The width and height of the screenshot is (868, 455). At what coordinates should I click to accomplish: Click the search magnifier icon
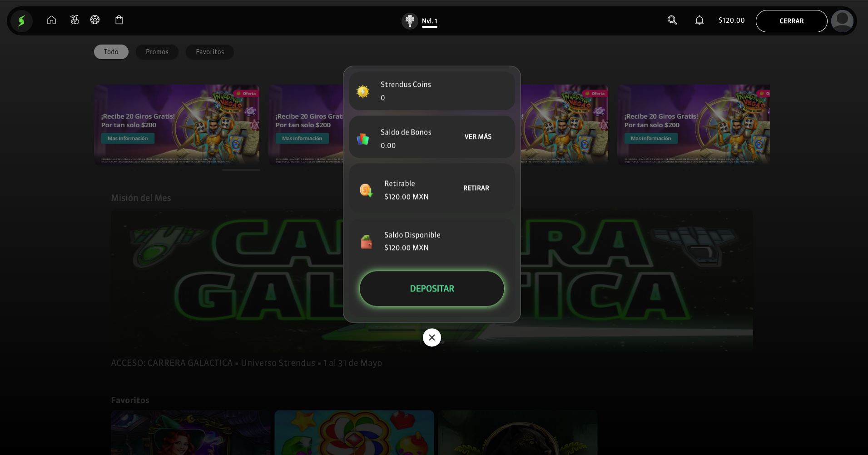tap(672, 20)
